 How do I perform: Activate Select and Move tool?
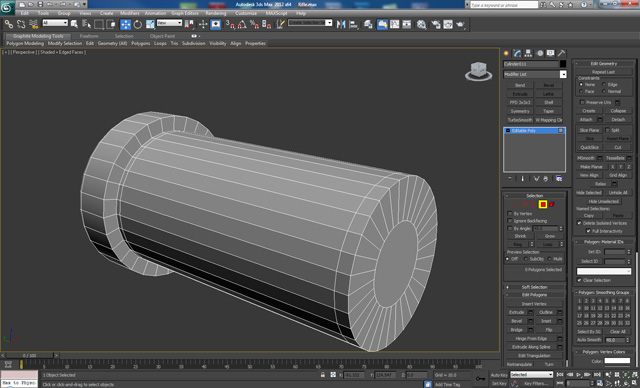pyautogui.click(x=125, y=24)
